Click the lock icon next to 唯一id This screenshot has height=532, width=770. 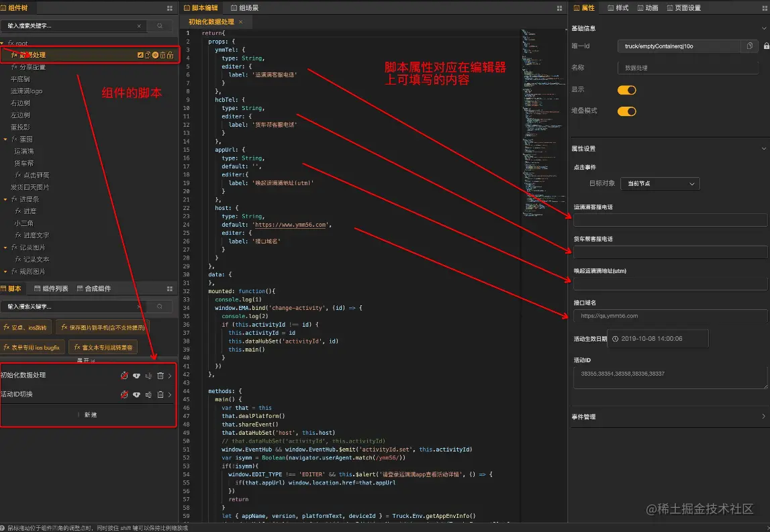click(x=766, y=46)
